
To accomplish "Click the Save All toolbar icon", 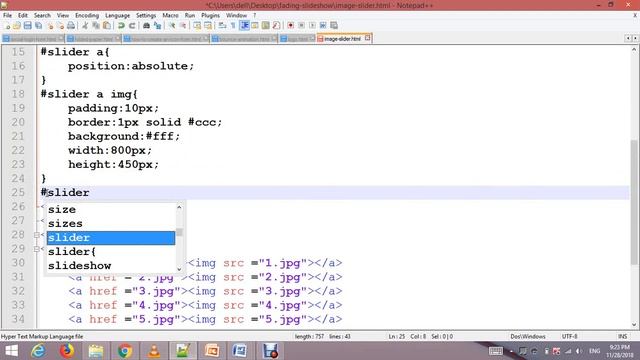I will (39, 25).
